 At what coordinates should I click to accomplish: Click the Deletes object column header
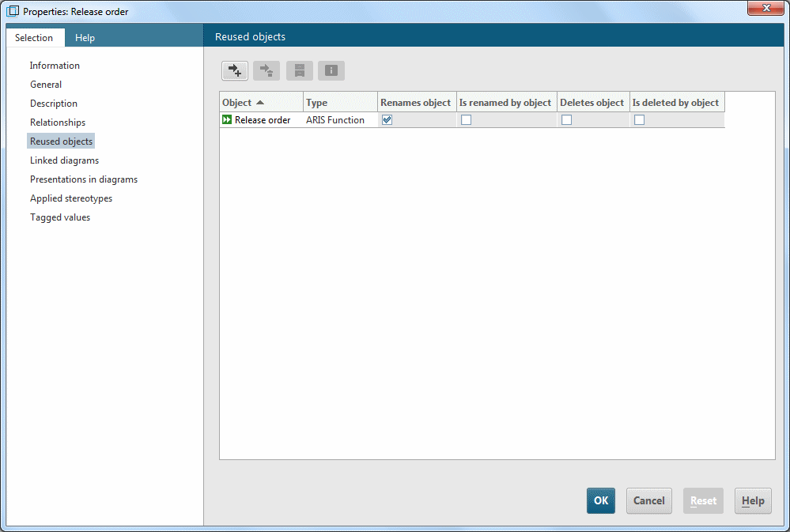(x=593, y=102)
